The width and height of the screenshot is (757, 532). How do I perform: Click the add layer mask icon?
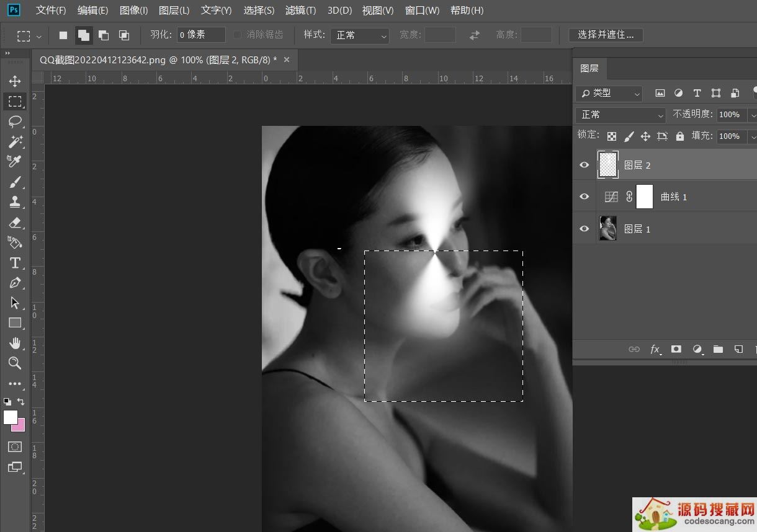[x=676, y=349]
